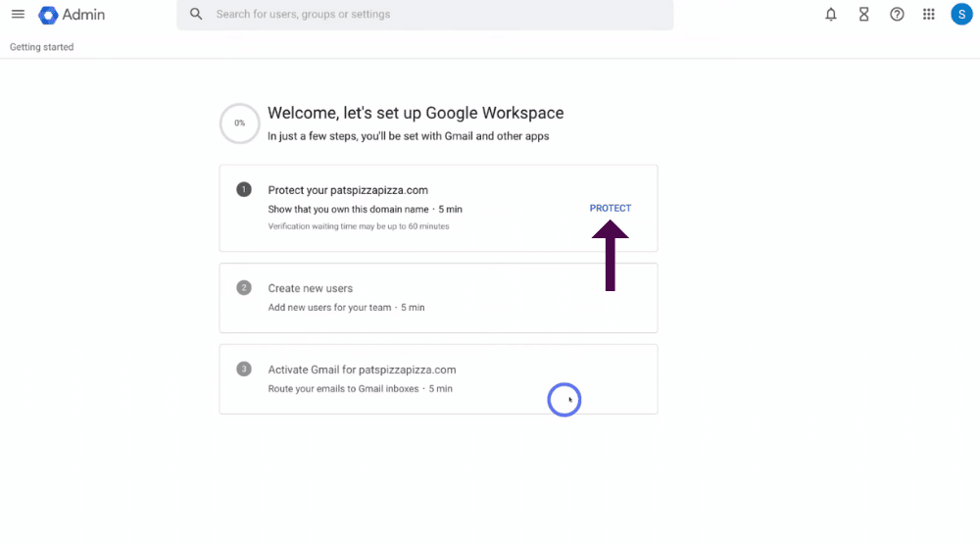This screenshot has height=545, width=980.
Task: Open the tasks hourglass icon
Action: pos(863,14)
